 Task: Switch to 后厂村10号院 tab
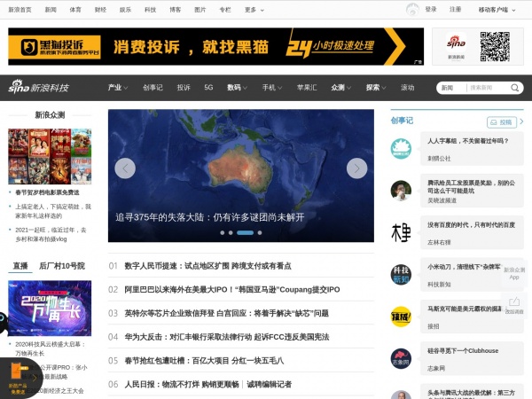click(x=62, y=266)
